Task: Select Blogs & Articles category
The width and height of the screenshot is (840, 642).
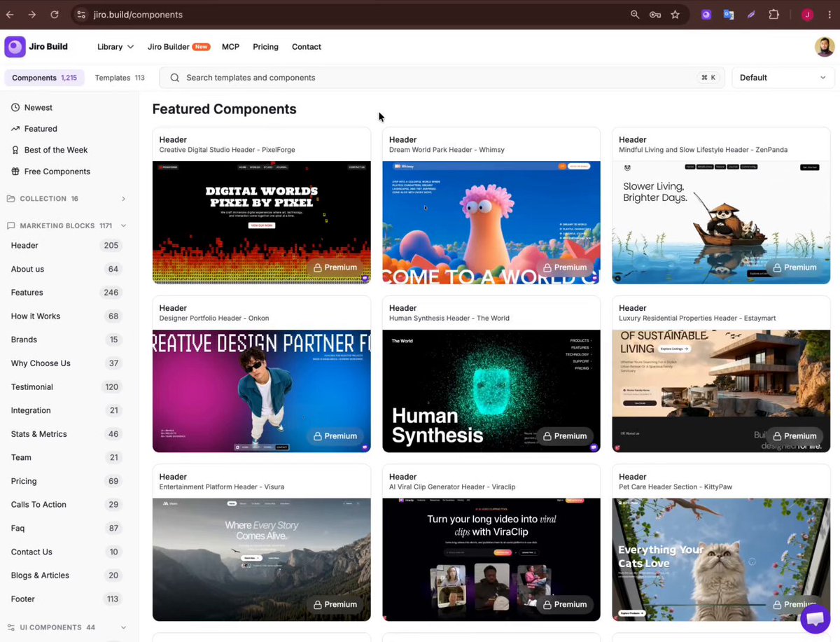Action: (x=66, y=575)
